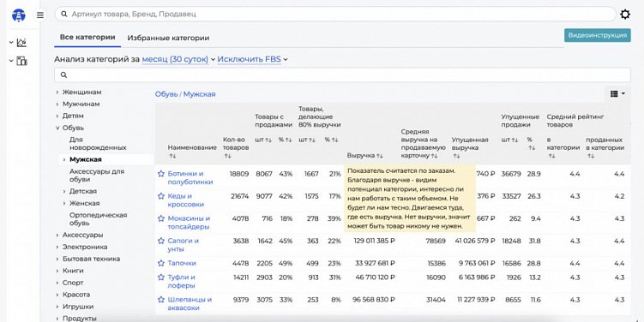Viewport: 644px width, 322px height.
Task: Sort by Наименование column arrows
Action: 172,156
